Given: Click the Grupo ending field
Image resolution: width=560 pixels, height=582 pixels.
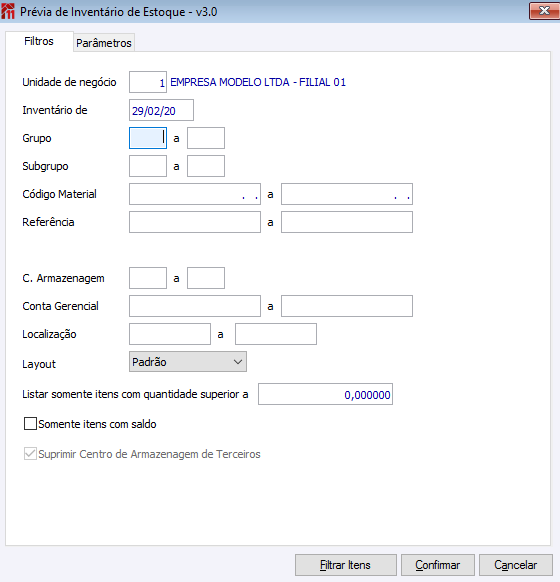Looking at the screenshot, I should tap(206, 138).
